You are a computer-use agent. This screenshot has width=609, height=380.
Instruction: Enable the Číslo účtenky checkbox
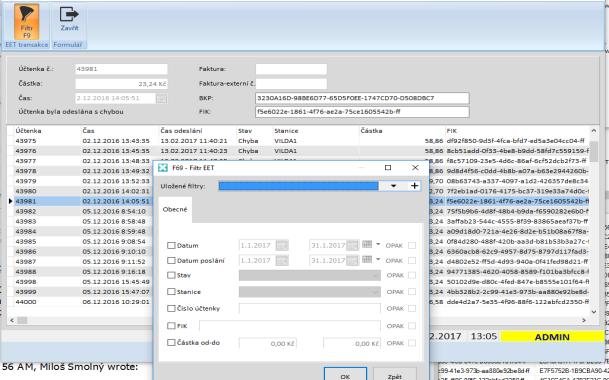coord(171,309)
